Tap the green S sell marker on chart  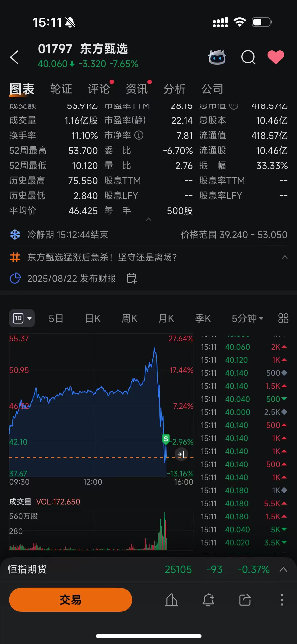[166, 439]
